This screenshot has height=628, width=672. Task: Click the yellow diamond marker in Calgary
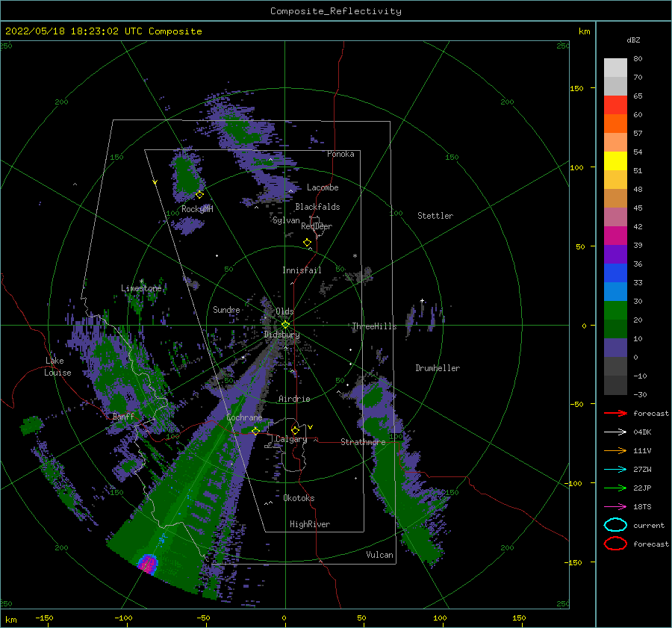point(295,430)
